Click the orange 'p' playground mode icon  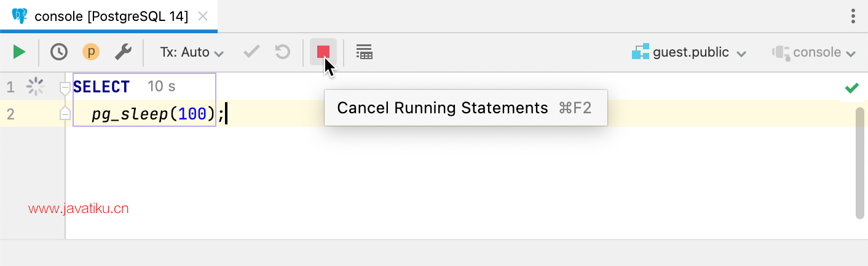(91, 52)
